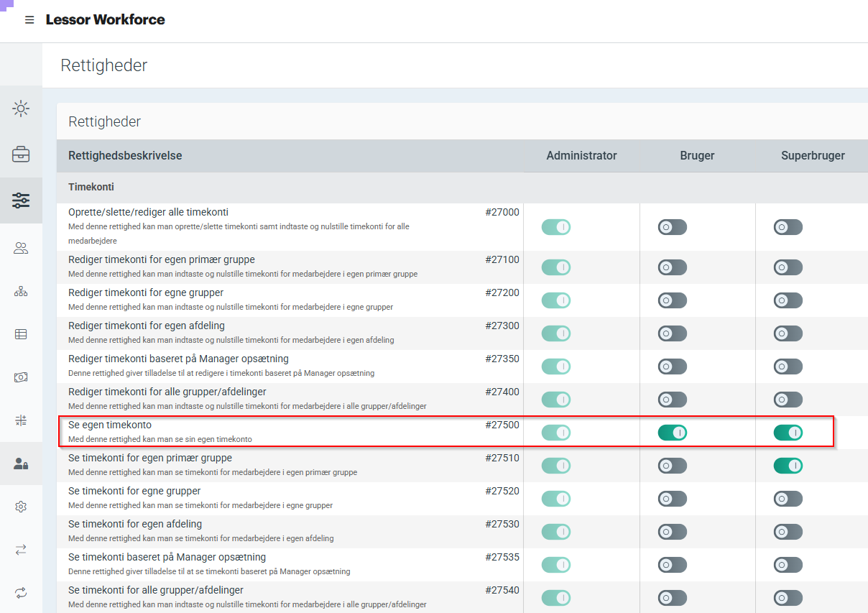This screenshot has height=613, width=868.
Task: Click the Superbruger column header
Action: (x=813, y=156)
